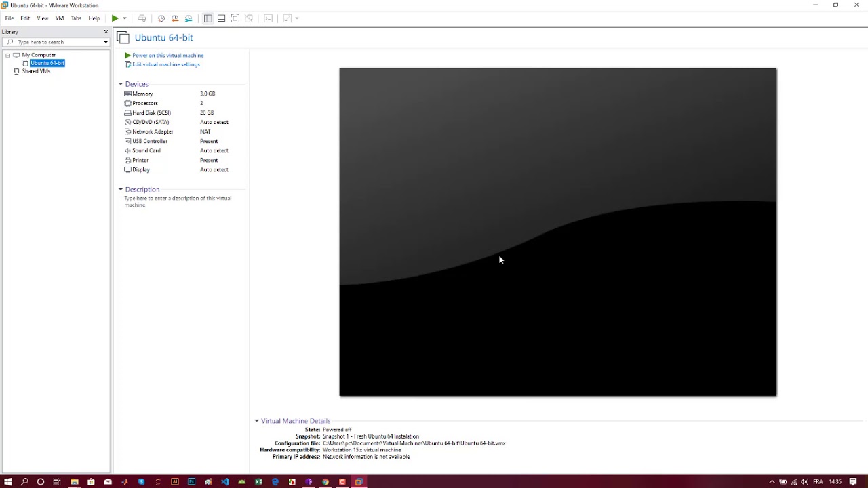This screenshot has height=488, width=868.
Task: Open the Windows Start menu
Action: click(x=8, y=482)
